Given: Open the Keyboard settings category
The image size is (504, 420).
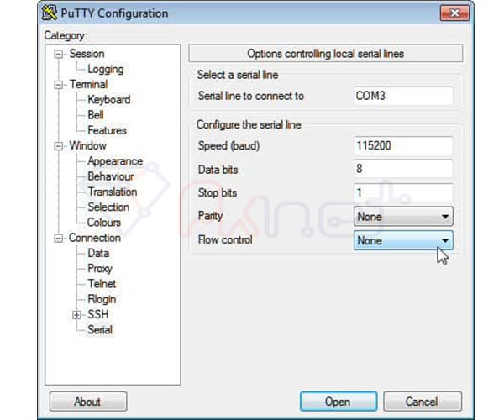Looking at the screenshot, I should 109,100.
